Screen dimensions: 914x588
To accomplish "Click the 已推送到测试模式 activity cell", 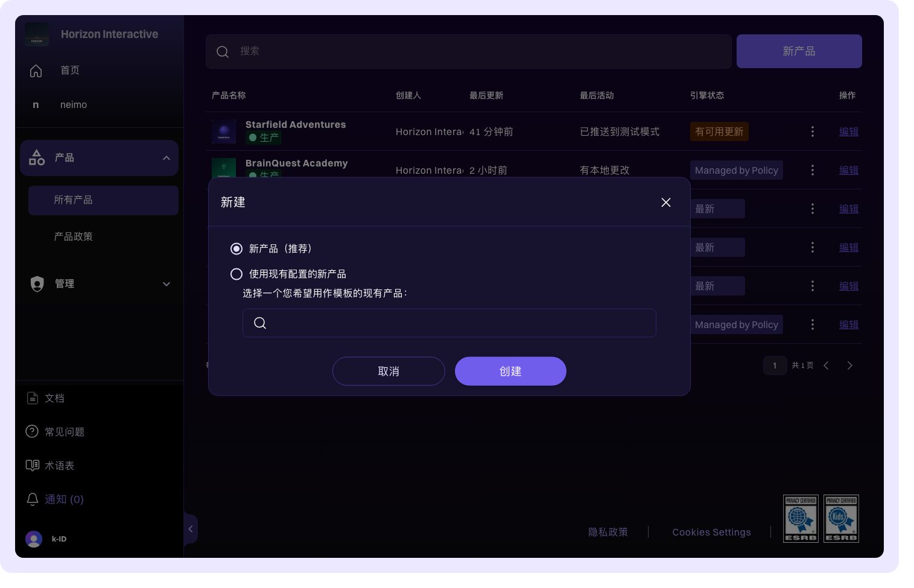I will (x=620, y=131).
